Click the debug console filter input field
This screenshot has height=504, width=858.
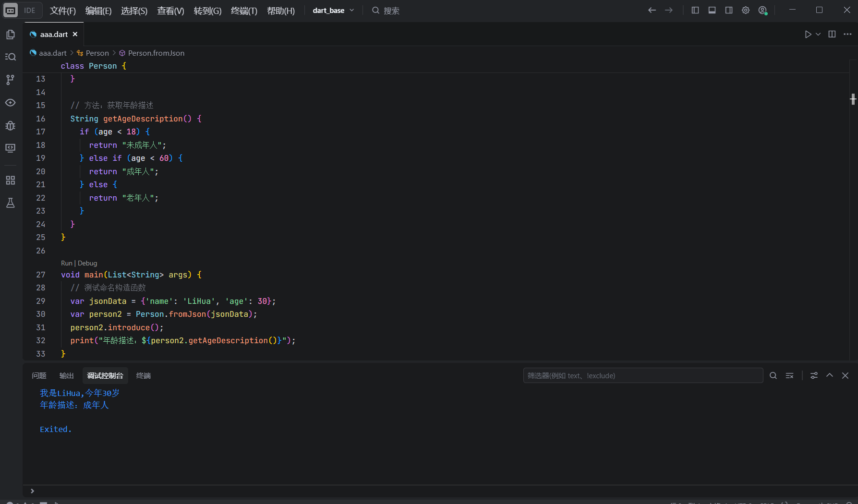click(643, 375)
